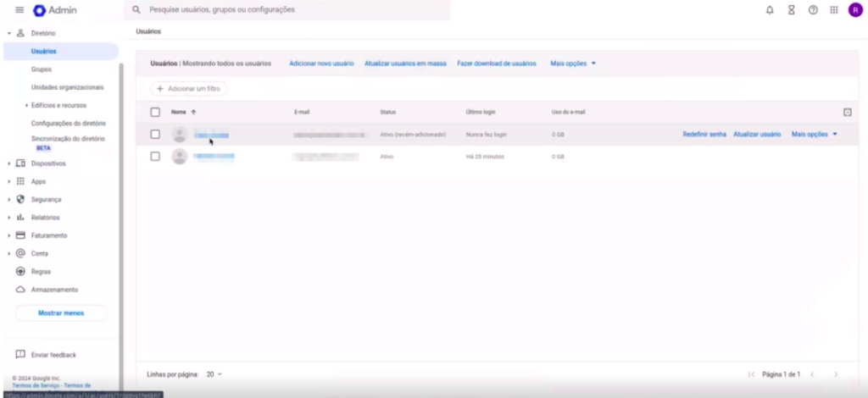Viewport: 868px width, 398px height.
Task: Click the search magnifier icon
Action: coord(136,10)
